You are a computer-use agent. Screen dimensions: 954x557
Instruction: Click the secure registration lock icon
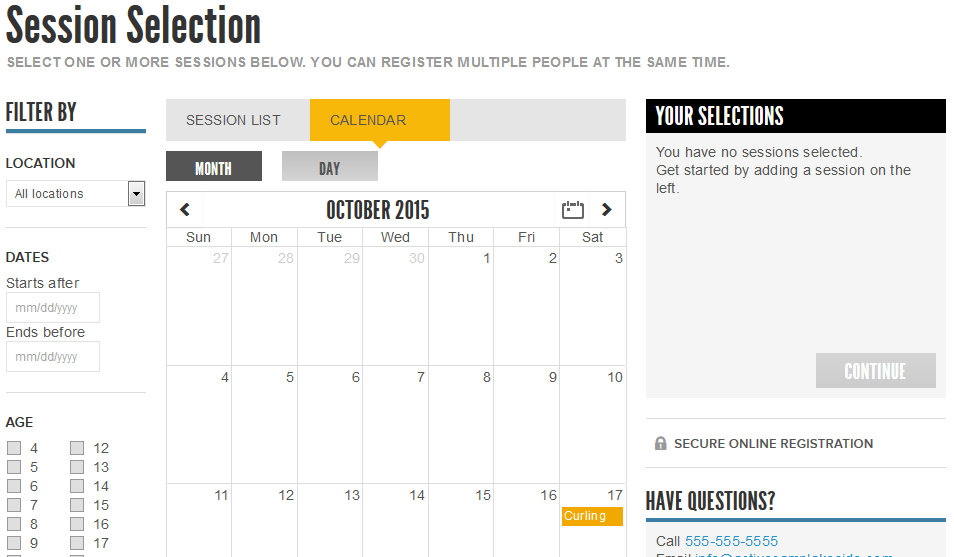pyautogui.click(x=660, y=443)
